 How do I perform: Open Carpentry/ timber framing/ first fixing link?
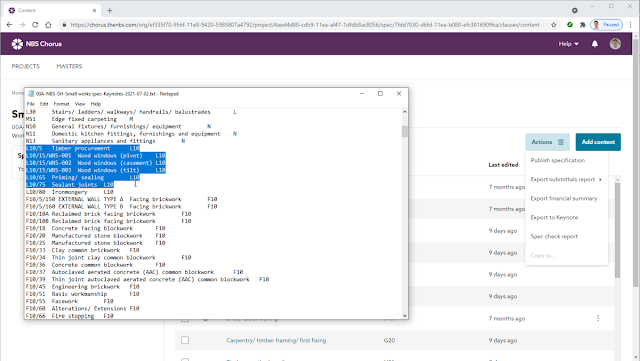pyautogui.click(x=276, y=340)
